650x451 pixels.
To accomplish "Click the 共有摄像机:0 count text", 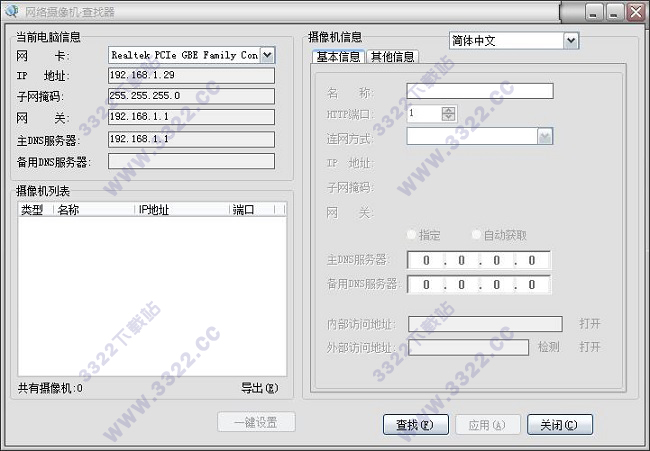I will click(x=50, y=388).
